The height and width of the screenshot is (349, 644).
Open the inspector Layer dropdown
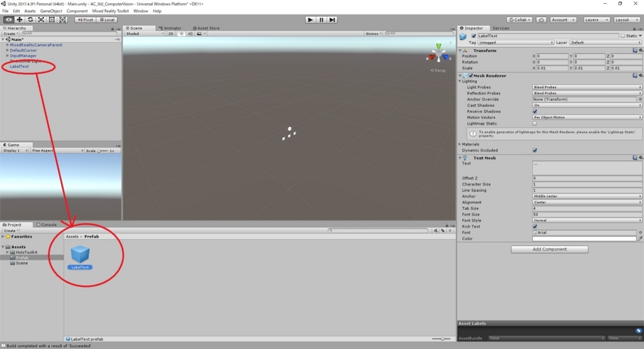pos(606,42)
